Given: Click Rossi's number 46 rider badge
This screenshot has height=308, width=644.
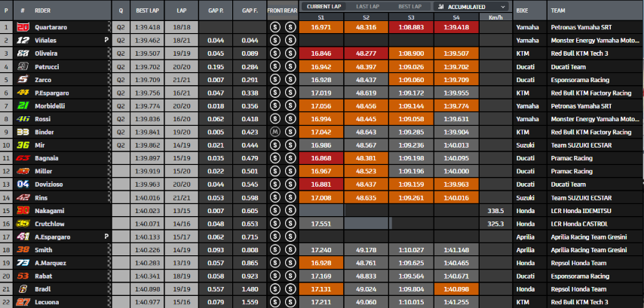Looking at the screenshot, I should coord(23,119).
